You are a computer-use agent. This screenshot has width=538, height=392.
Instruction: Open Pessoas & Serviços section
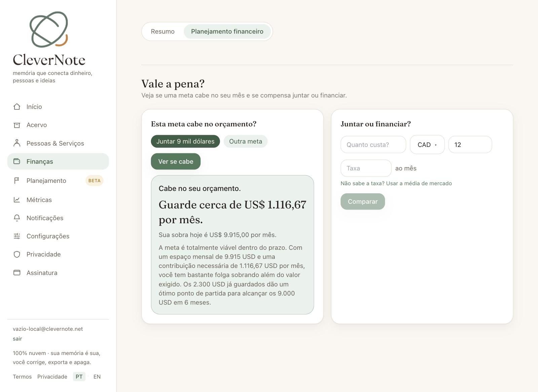(58, 143)
